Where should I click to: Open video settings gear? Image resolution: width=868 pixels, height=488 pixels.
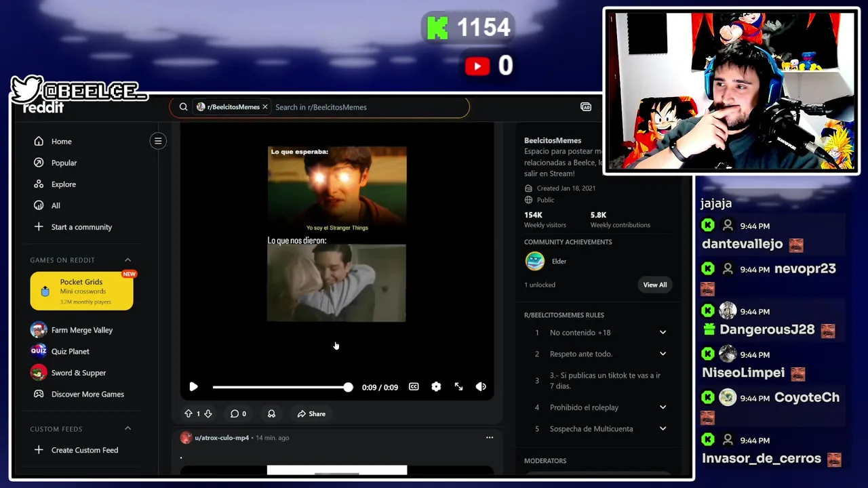coord(436,386)
